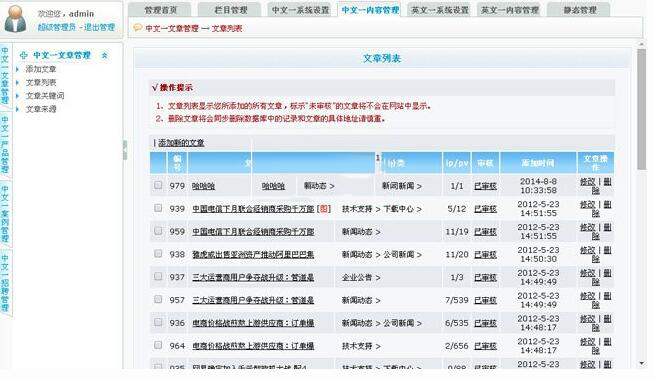654x380 pixels.
Task: Click ip/pv value 7/539 in row 957
Action: click(457, 300)
